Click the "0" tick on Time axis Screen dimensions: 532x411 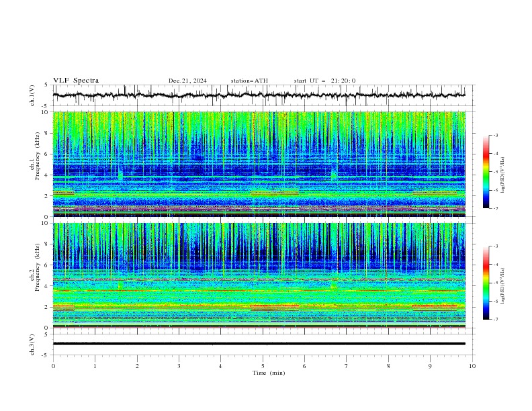53,366
